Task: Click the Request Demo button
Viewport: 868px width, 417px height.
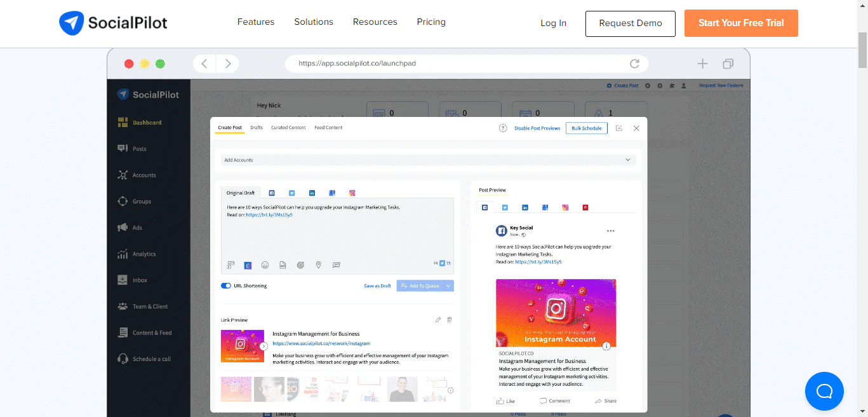Action: [631, 23]
